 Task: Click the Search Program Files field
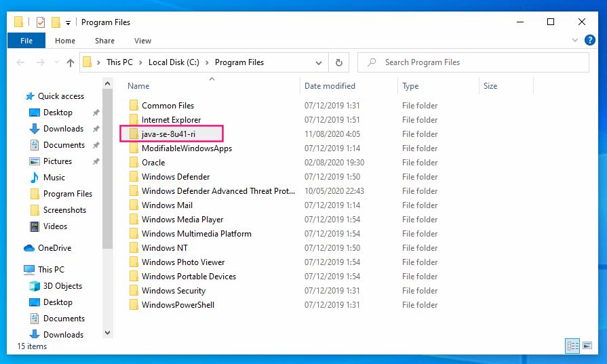(x=473, y=62)
